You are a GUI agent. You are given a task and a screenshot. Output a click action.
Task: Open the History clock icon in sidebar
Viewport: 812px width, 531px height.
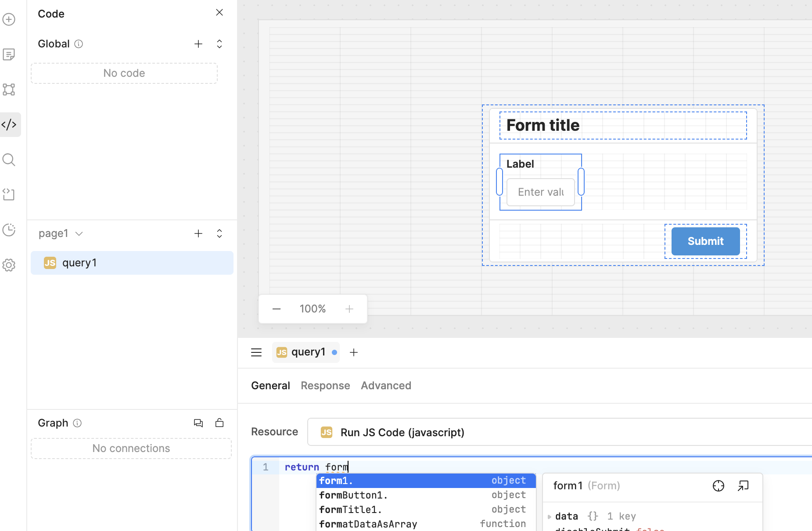[9, 230]
